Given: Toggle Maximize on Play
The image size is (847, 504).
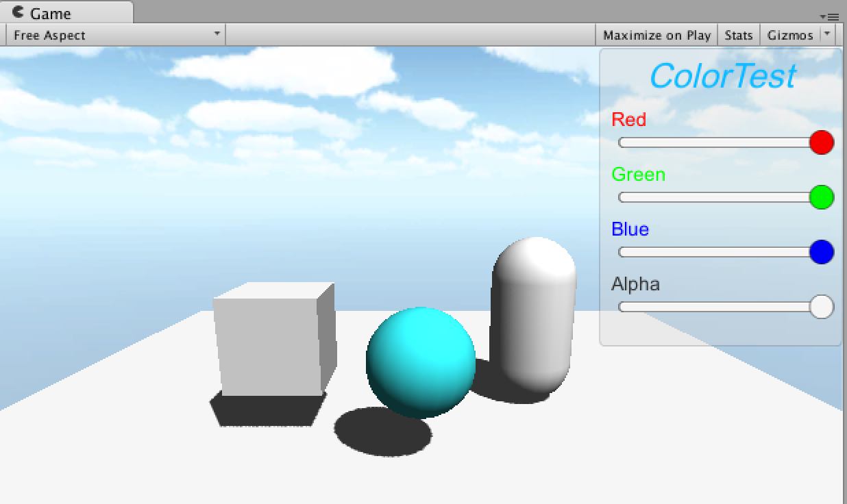Looking at the screenshot, I should click(x=656, y=35).
